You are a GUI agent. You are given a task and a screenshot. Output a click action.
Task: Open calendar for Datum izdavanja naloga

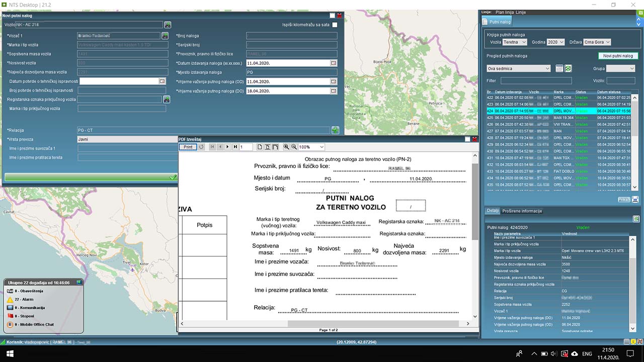click(333, 63)
